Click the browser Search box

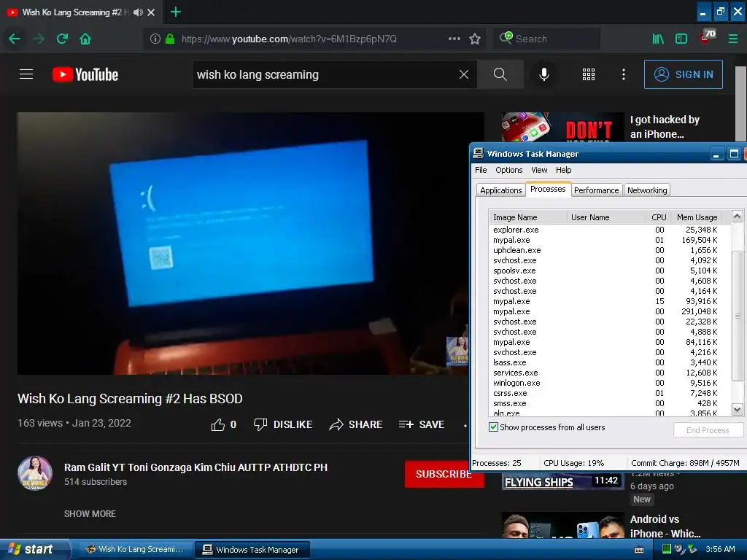(546, 39)
